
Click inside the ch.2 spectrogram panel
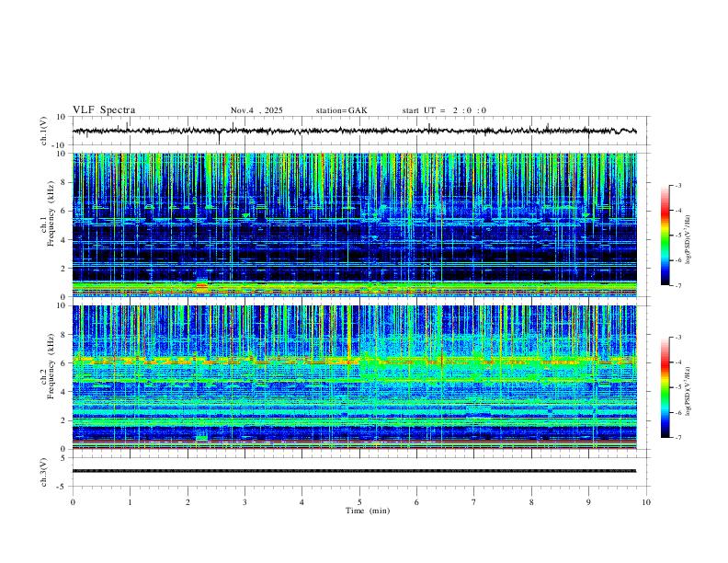pyautogui.click(x=354, y=377)
